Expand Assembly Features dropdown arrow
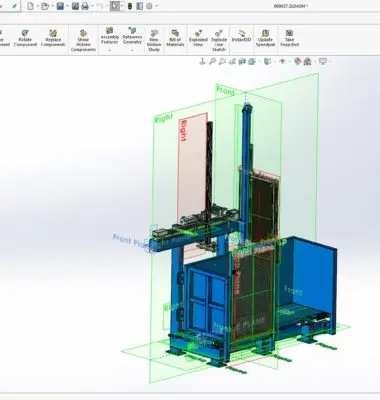The image size is (380, 400). coord(109,50)
